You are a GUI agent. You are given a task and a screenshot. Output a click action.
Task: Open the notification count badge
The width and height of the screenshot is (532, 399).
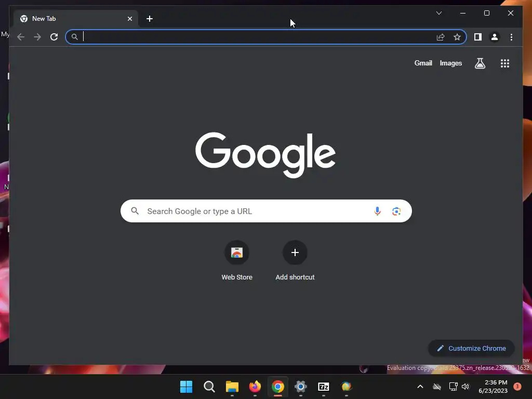[x=517, y=387]
